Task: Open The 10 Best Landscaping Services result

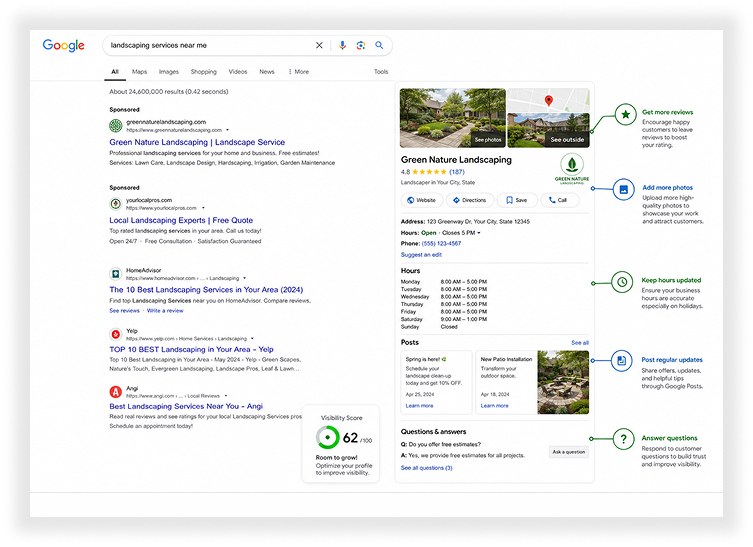Action: (206, 290)
